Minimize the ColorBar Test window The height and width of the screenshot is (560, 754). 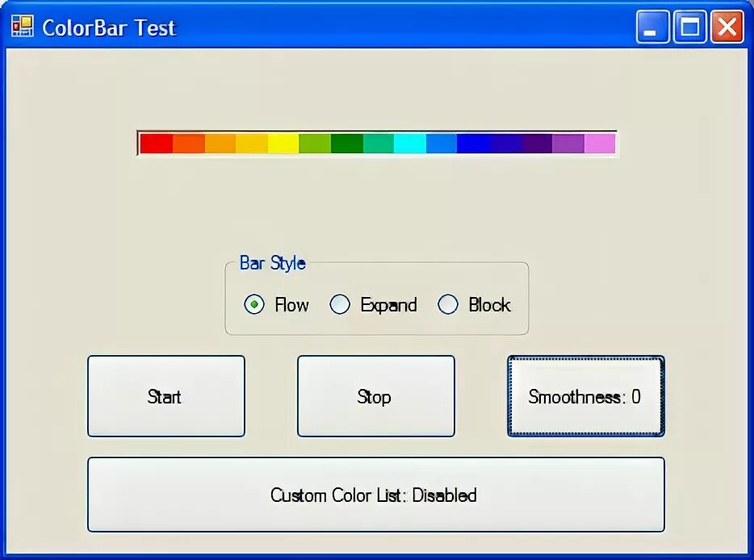point(652,27)
